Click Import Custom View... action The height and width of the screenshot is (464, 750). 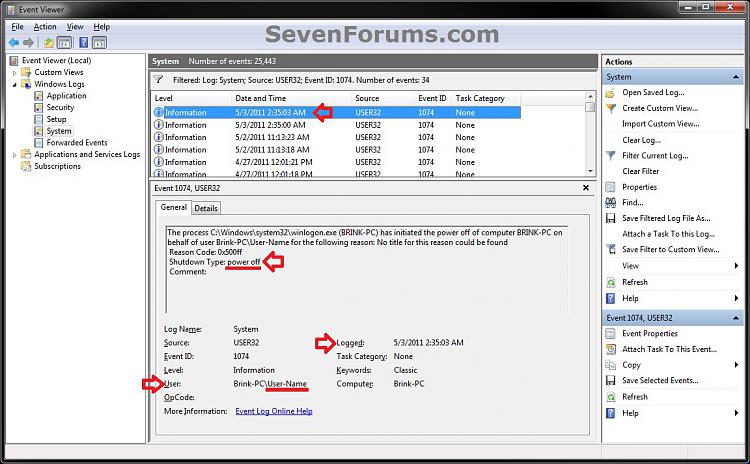661,124
